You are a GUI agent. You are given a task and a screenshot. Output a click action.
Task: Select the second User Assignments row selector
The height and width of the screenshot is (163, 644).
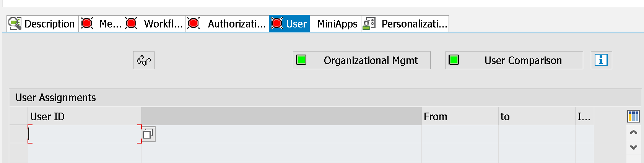(x=19, y=152)
